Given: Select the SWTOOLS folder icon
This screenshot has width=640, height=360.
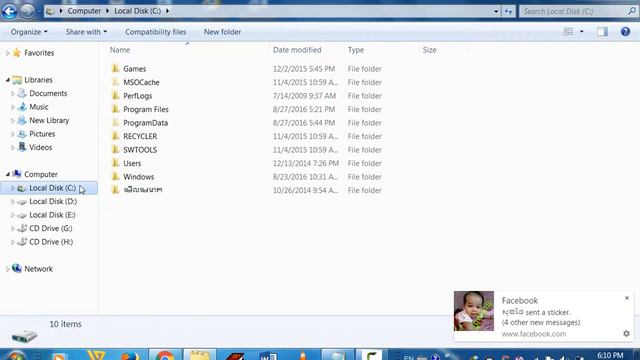Looking at the screenshot, I should tap(116, 149).
